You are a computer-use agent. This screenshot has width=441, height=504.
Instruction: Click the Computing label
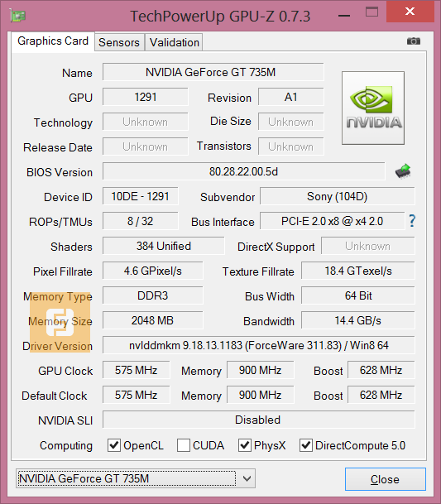point(66,445)
